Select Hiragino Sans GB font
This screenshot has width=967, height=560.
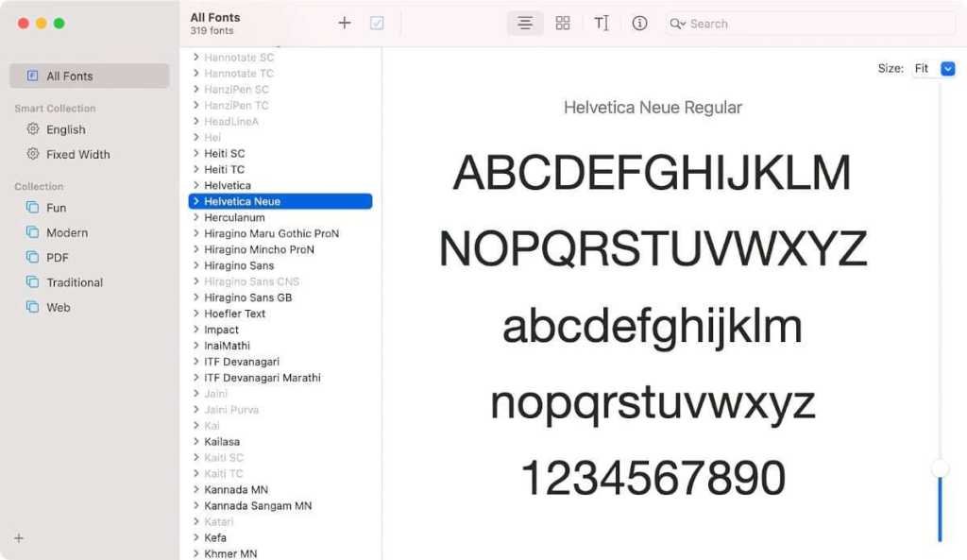pyautogui.click(x=248, y=297)
